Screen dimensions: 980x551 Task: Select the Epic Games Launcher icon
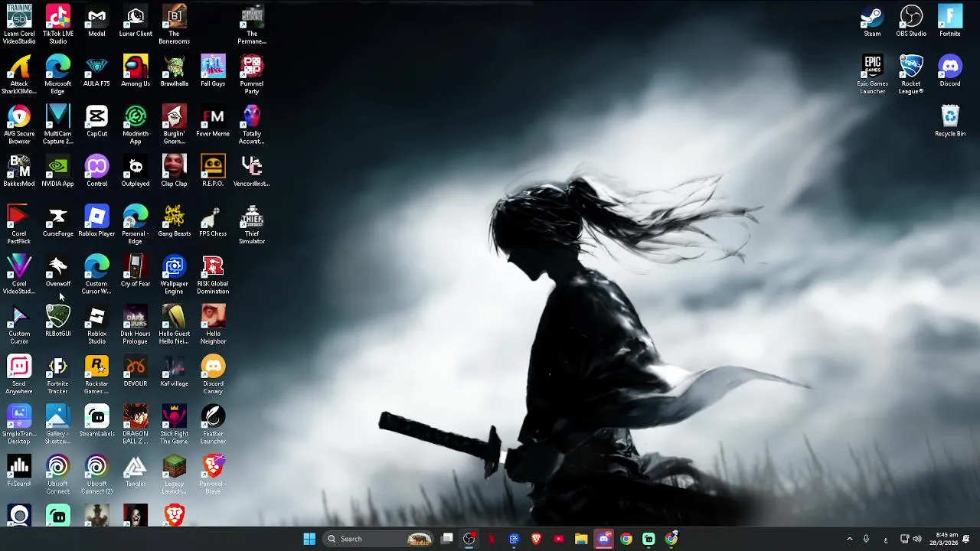pos(872,74)
